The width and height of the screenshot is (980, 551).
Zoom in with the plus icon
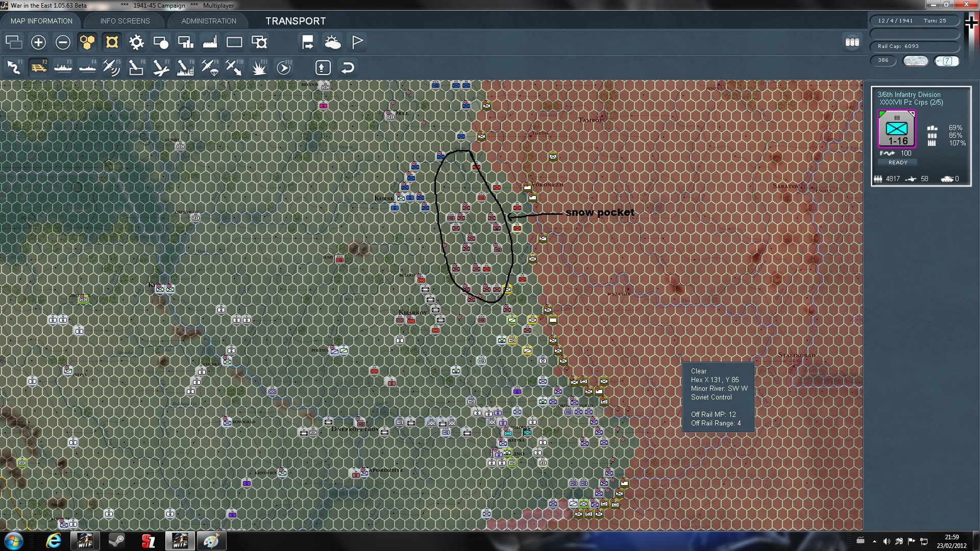point(38,42)
